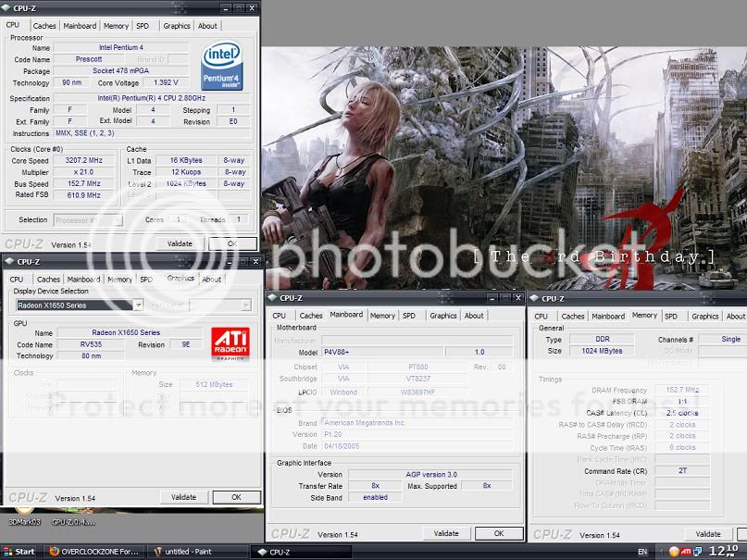Click the ATI Radeon graphics logo
The image size is (747, 560).
pos(229,343)
